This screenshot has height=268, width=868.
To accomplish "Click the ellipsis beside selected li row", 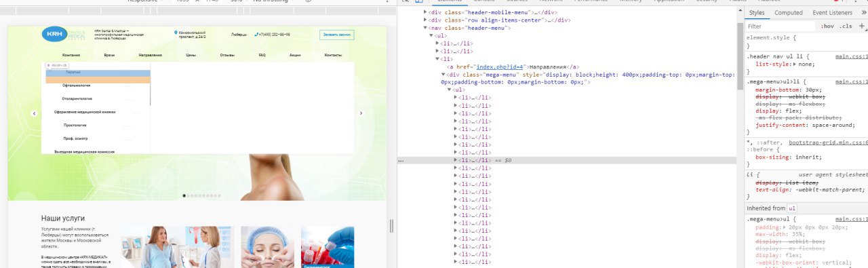I will (401, 160).
